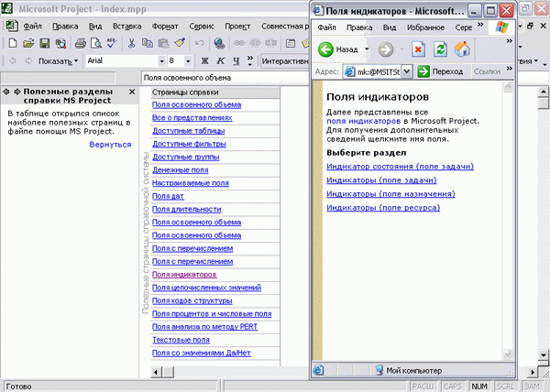Open Избранное menu in help window
Viewport: 550px width, 392px height.
tap(425, 27)
